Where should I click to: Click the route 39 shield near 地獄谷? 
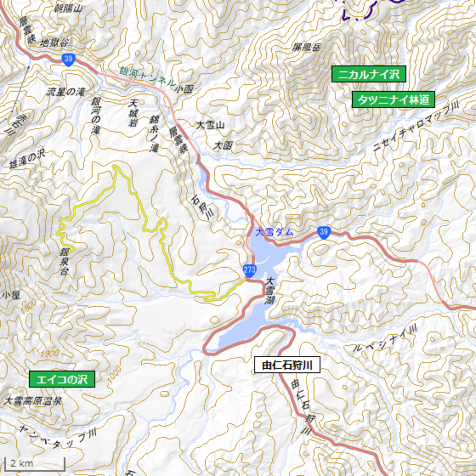68,59
